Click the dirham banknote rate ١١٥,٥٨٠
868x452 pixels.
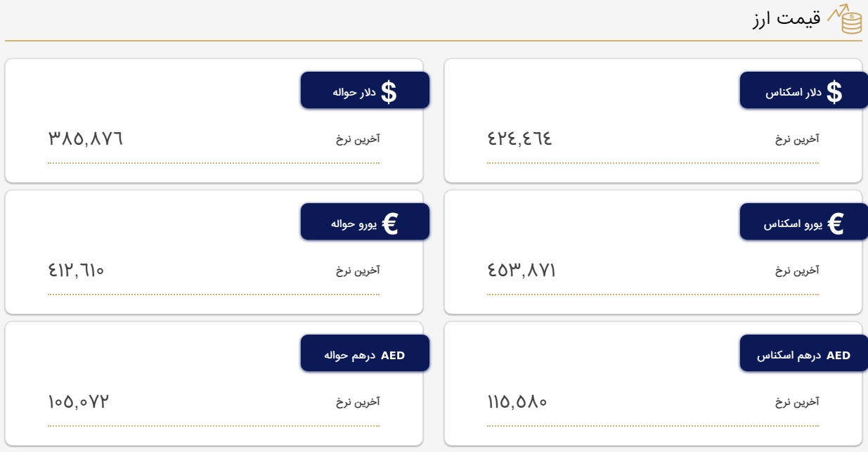[517, 402]
